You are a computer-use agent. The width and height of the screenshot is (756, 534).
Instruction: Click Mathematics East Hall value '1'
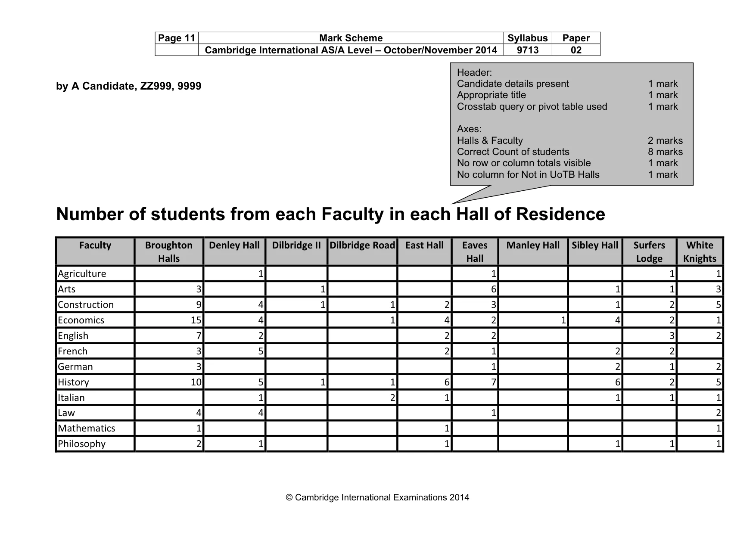click(x=447, y=428)
